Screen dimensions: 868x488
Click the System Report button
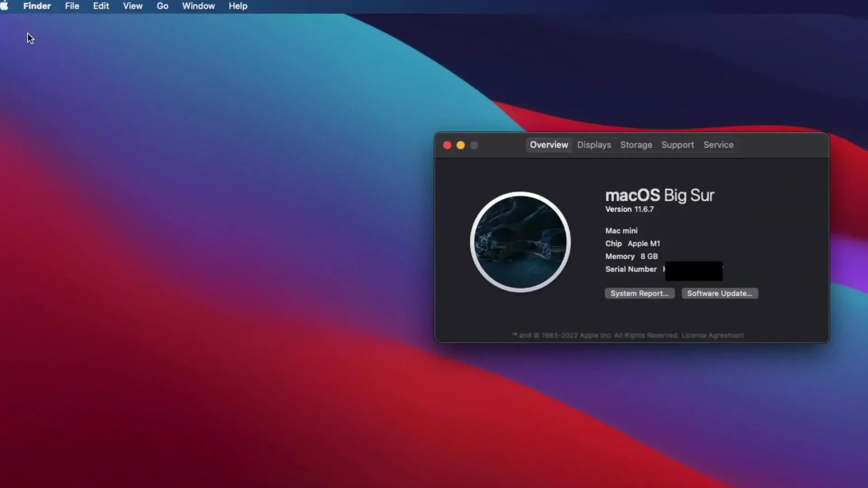click(x=639, y=293)
